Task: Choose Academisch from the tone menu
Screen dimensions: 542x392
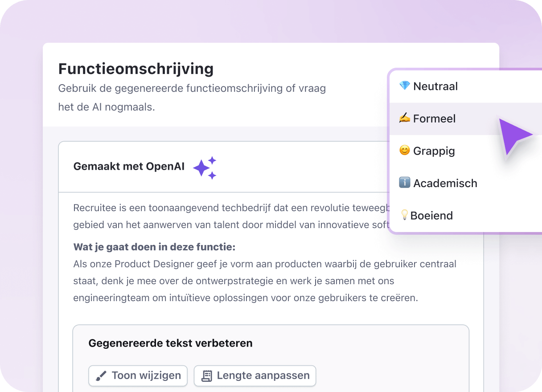Action: pos(446,183)
